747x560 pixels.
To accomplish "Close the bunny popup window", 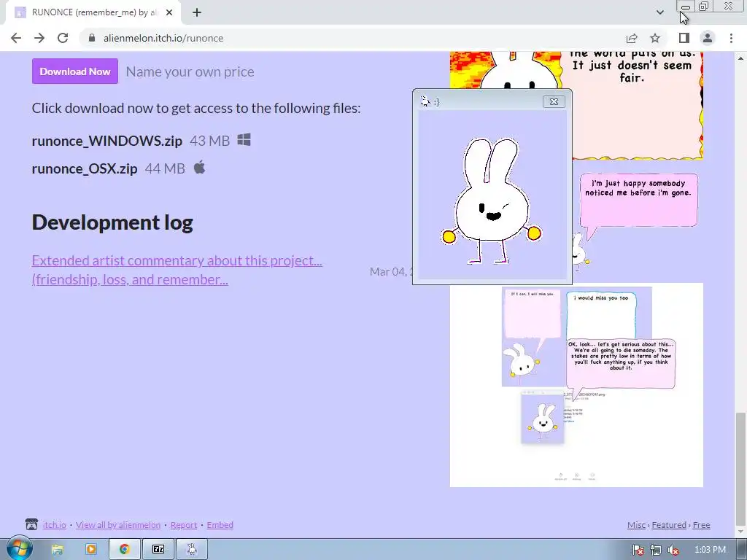I will 554,101.
